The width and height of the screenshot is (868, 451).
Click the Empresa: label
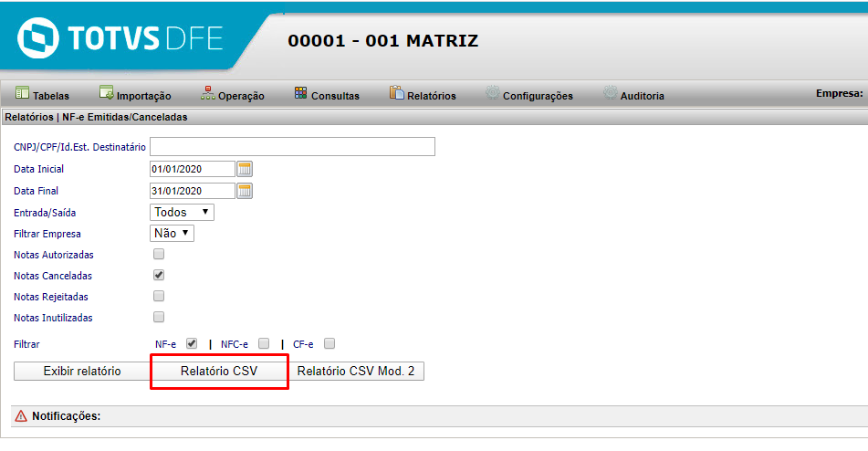coord(839,93)
